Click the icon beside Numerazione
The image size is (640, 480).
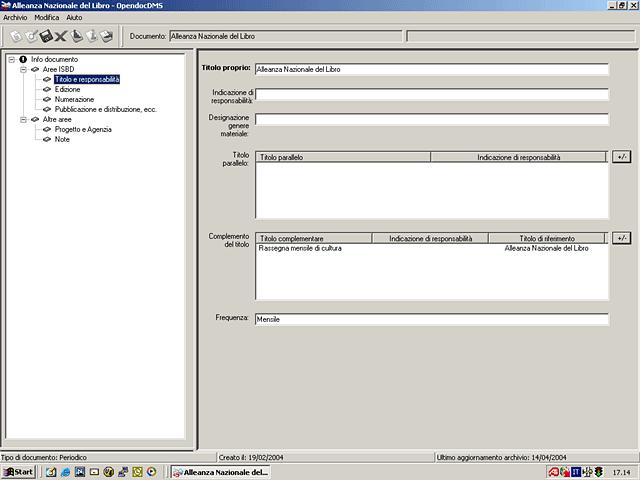point(47,99)
